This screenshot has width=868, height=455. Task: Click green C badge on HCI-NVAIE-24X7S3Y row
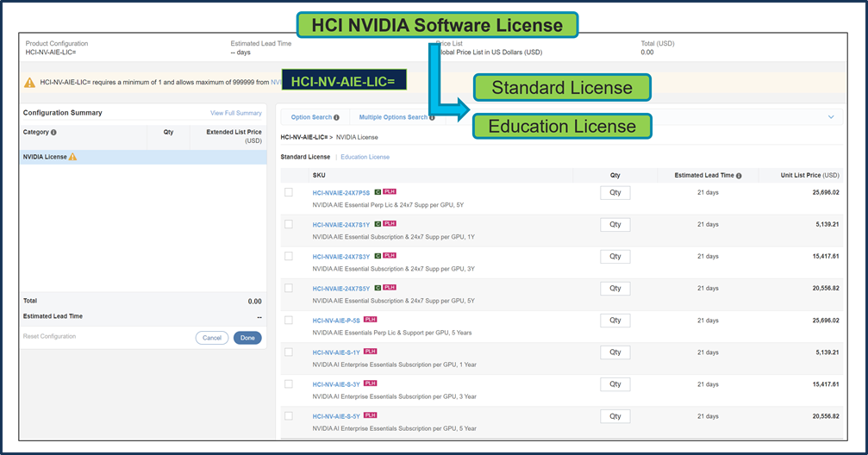point(378,256)
